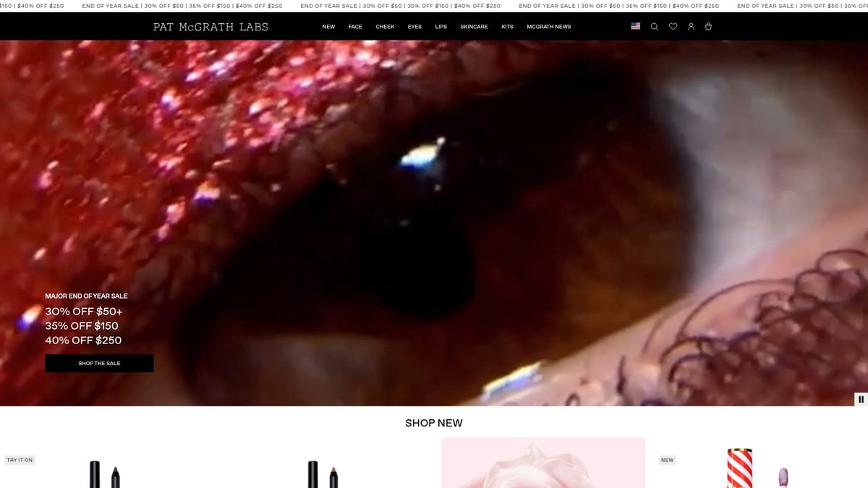
Task: Select the US flag country selector
Action: tap(635, 26)
